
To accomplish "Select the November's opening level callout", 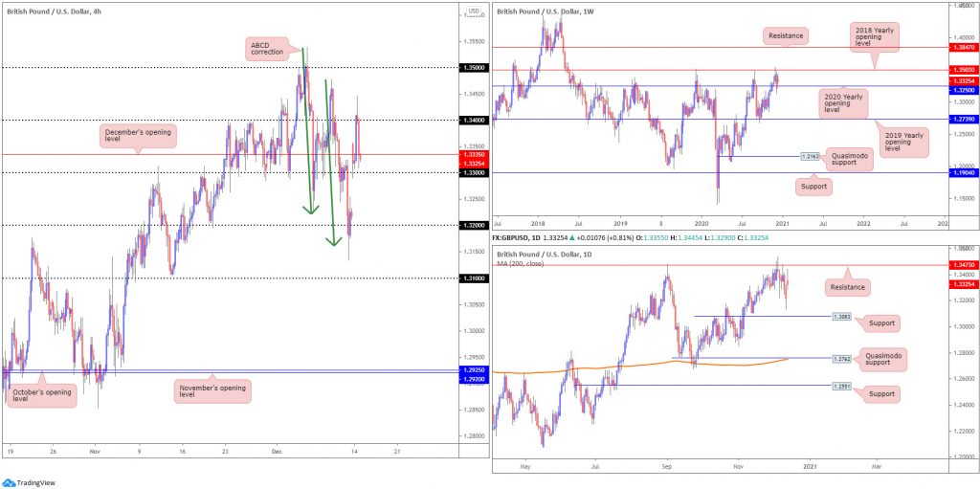I will [212, 390].
